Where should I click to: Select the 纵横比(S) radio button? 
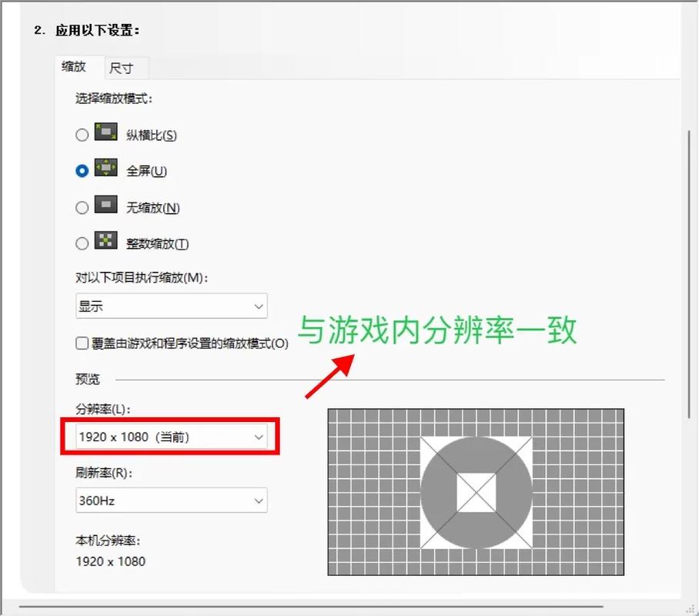[x=82, y=135]
